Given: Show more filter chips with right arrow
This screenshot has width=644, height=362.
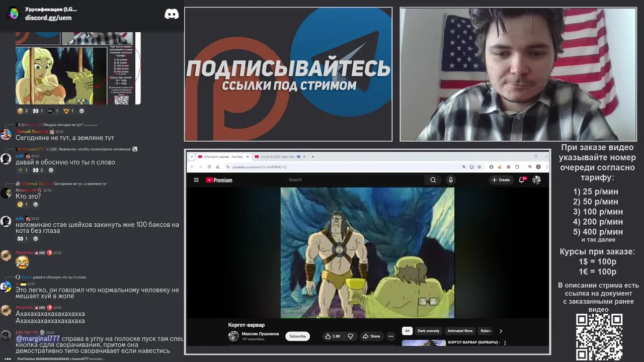Looking at the screenshot, I should click(x=501, y=331).
